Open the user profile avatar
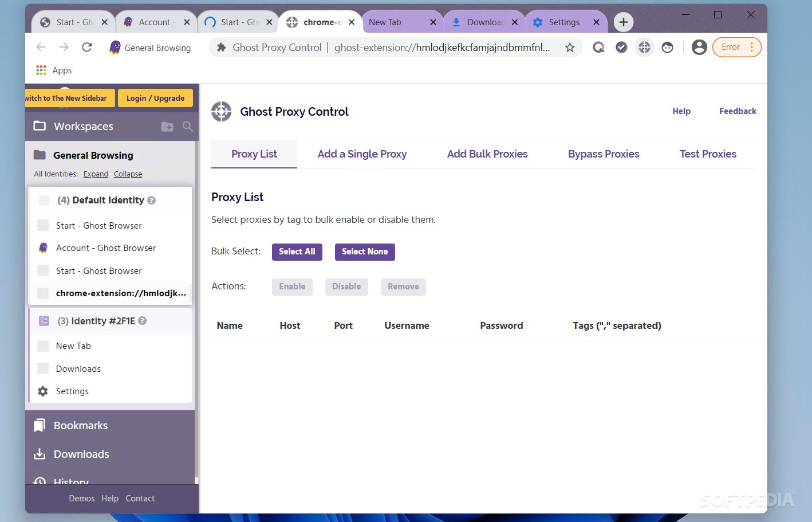The height and width of the screenshot is (522, 812). (x=699, y=47)
